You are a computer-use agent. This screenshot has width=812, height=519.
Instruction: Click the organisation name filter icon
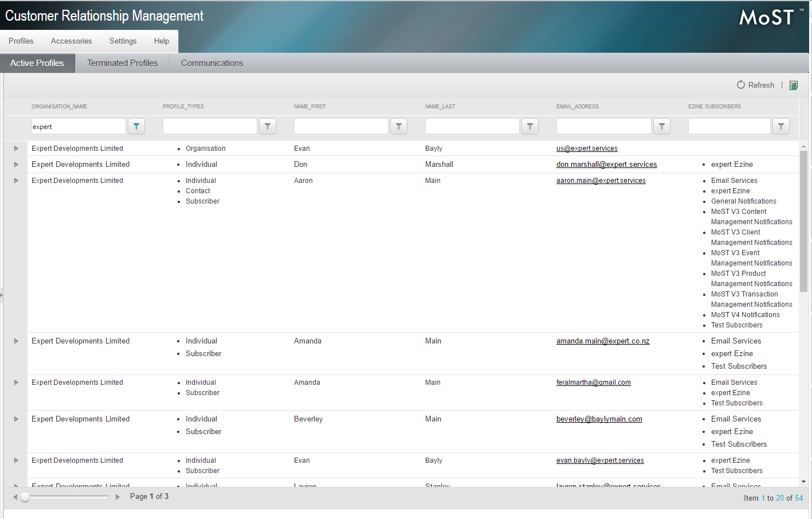coord(136,126)
